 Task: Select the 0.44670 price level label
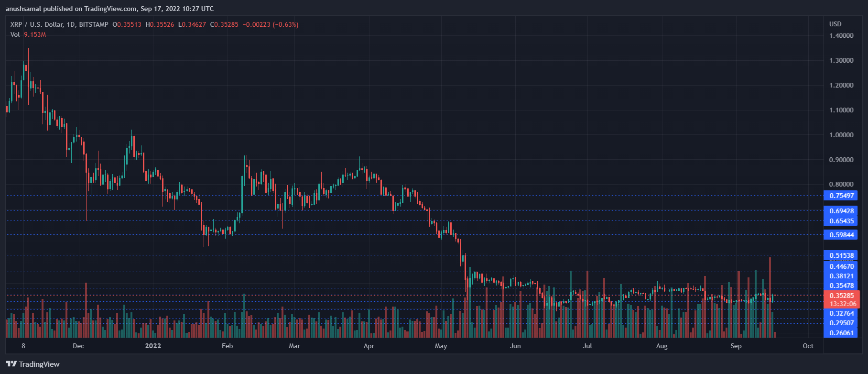[841, 266]
